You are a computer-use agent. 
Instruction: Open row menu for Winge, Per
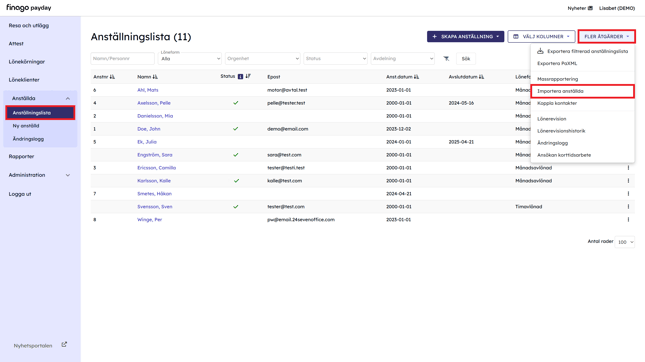coord(628,220)
